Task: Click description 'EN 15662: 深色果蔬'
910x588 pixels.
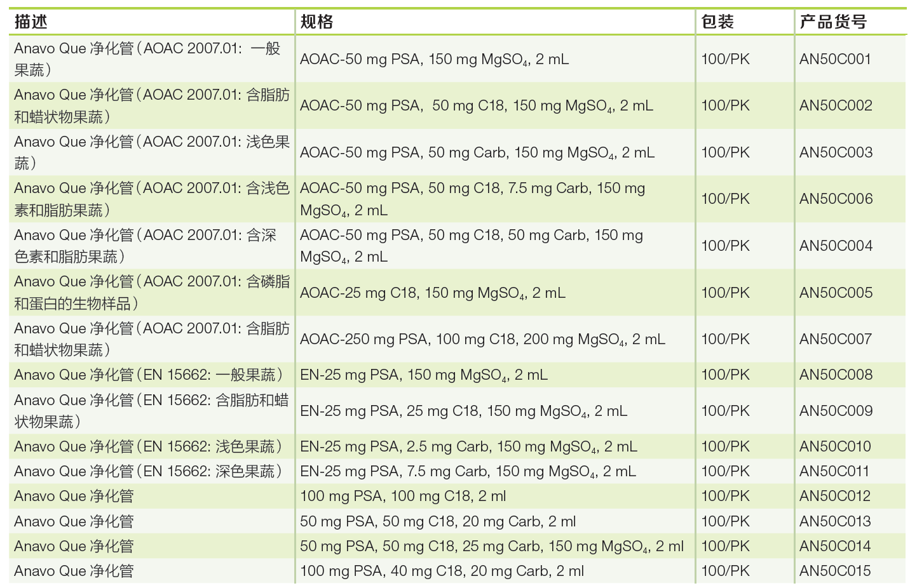Action: (149, 471)
